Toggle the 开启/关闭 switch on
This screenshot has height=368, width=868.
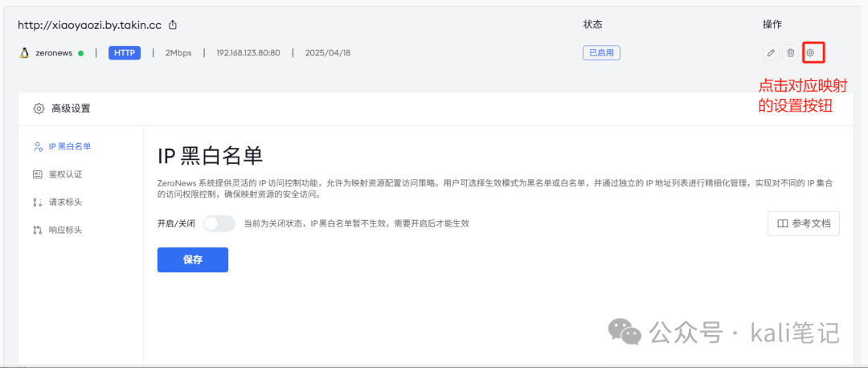219,223
